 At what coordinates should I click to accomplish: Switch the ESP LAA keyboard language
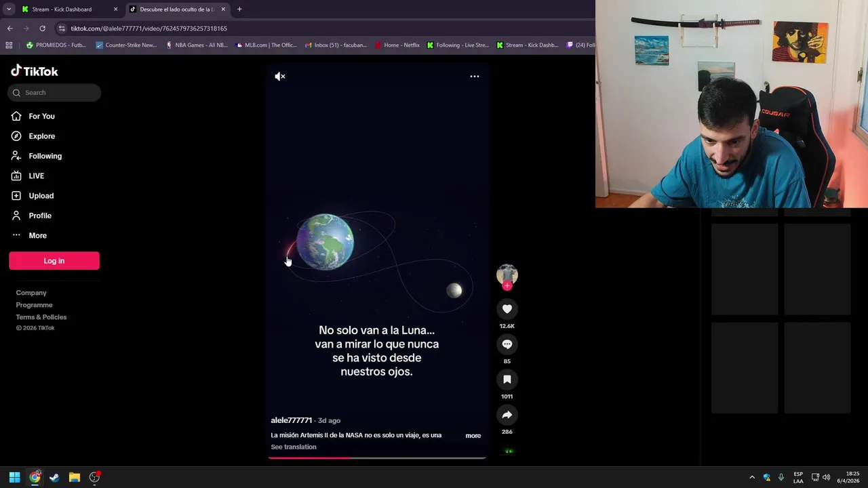click(x=798, y=477)
